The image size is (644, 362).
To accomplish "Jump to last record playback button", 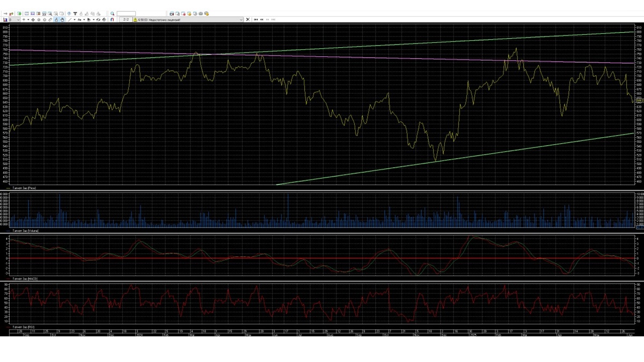I will click(274, 19).
